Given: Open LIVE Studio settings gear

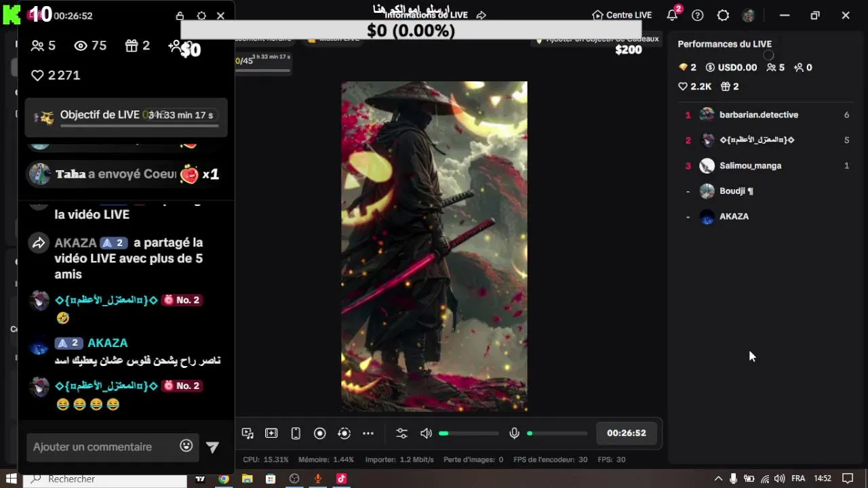Looking at the screenshot, I should [x=723, y=15].
